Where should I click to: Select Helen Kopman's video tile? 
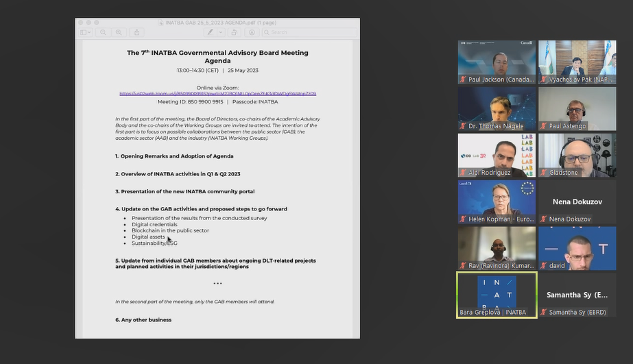pyautogui.click(x=497, y=202)
